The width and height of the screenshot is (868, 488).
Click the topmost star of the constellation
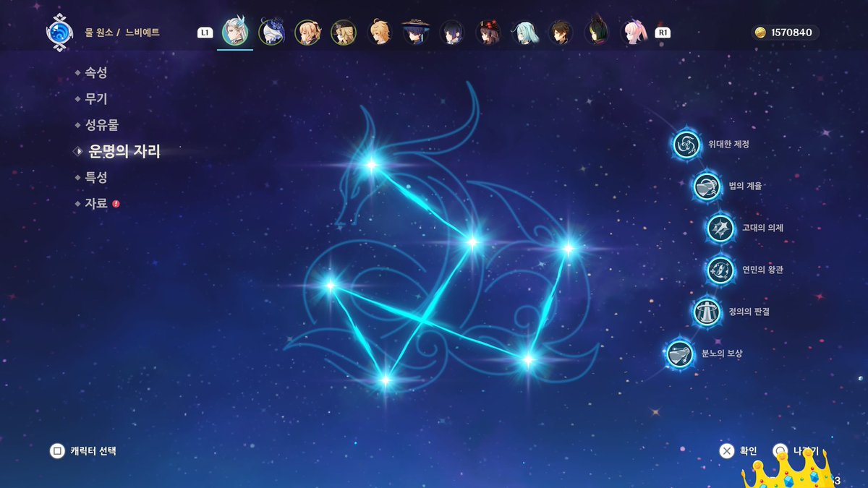click(371, 165)
